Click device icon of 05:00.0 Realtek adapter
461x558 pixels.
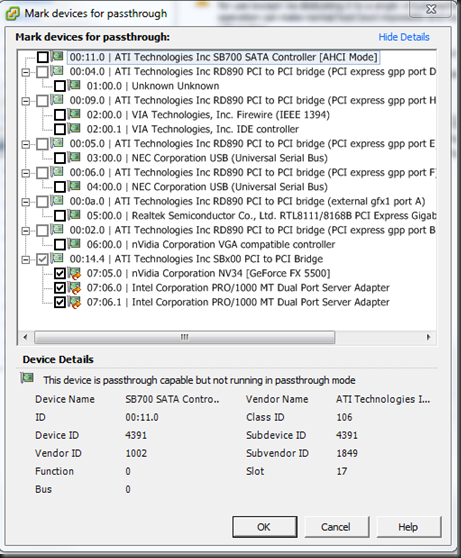click(74, 215)
